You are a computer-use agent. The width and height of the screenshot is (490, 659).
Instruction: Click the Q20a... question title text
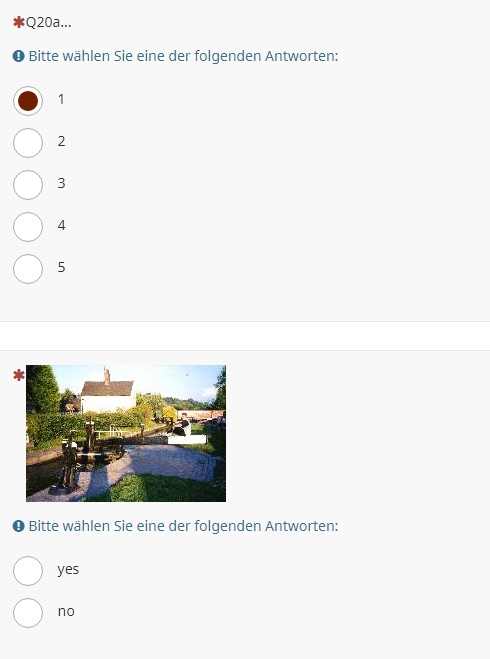49,22
